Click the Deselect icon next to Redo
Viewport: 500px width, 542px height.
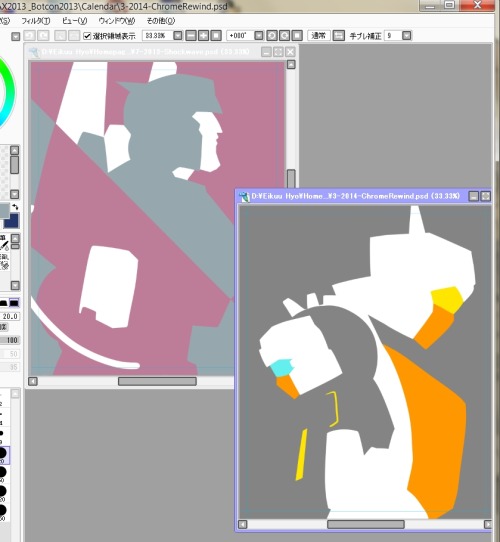[61, 36]
